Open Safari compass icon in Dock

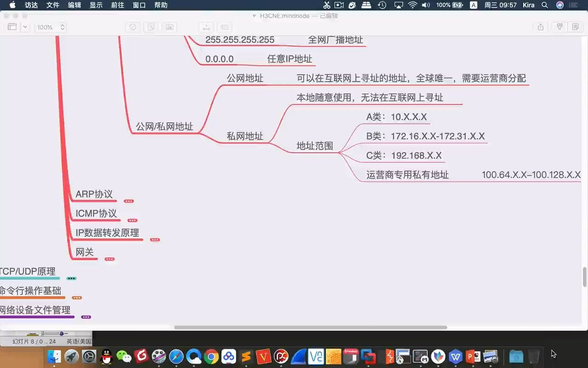click(x=176, y=356)
